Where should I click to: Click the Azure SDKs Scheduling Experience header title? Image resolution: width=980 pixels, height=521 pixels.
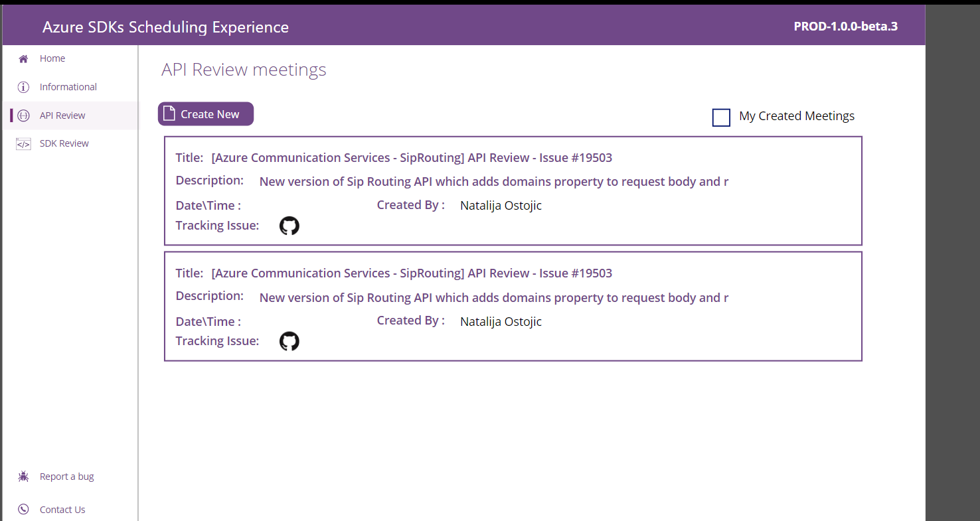coord(165,27)
